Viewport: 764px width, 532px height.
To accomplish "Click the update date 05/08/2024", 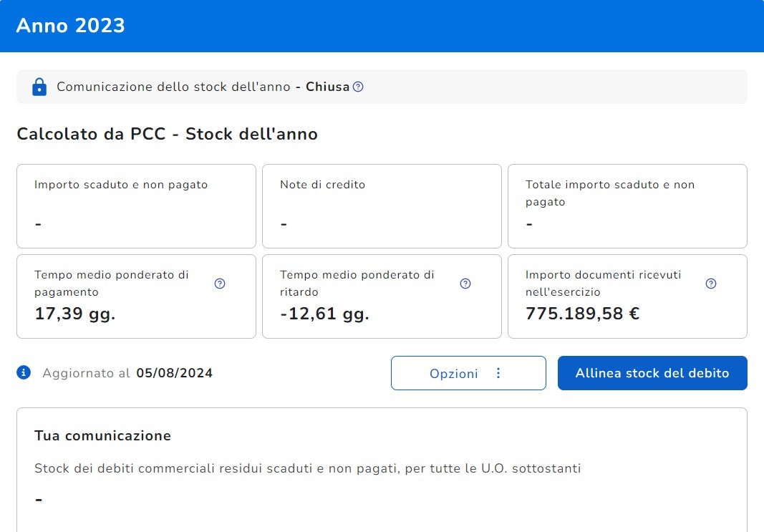I will (174, 373).
